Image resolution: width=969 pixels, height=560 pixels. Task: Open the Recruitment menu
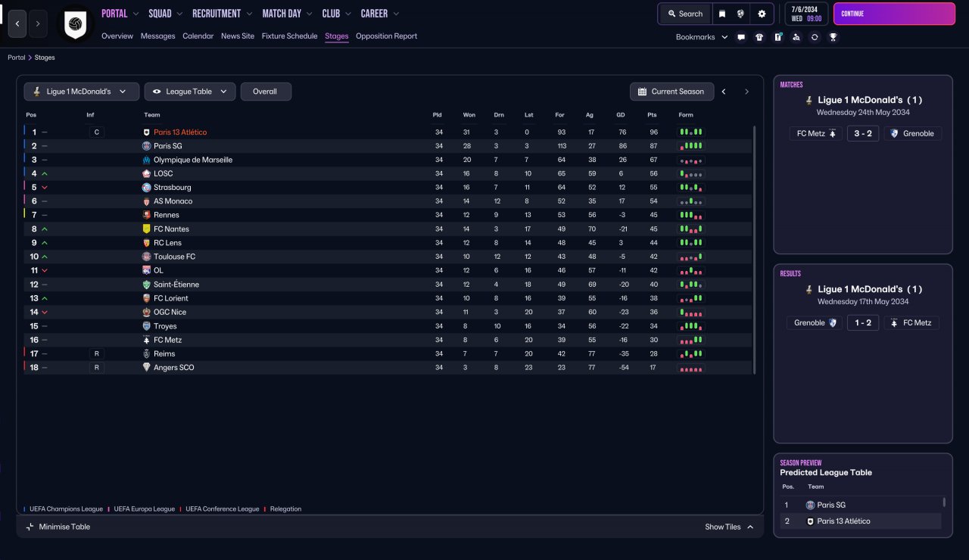[x=223, y=14]
